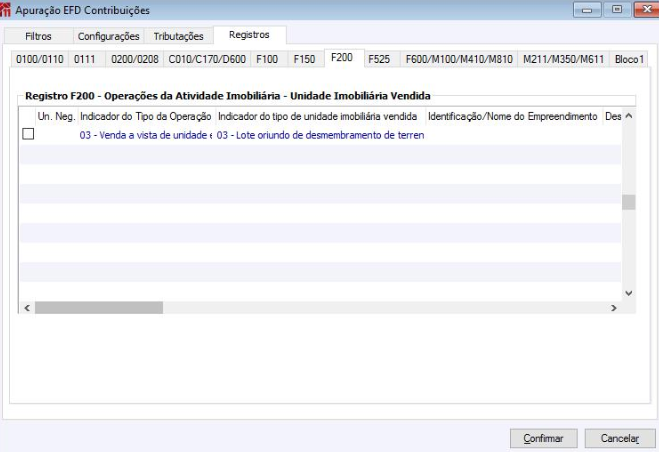Click the vertical scrollbar thumb
Image resolution: width=659 pixels, height=452 pixels.
[629, 202]
